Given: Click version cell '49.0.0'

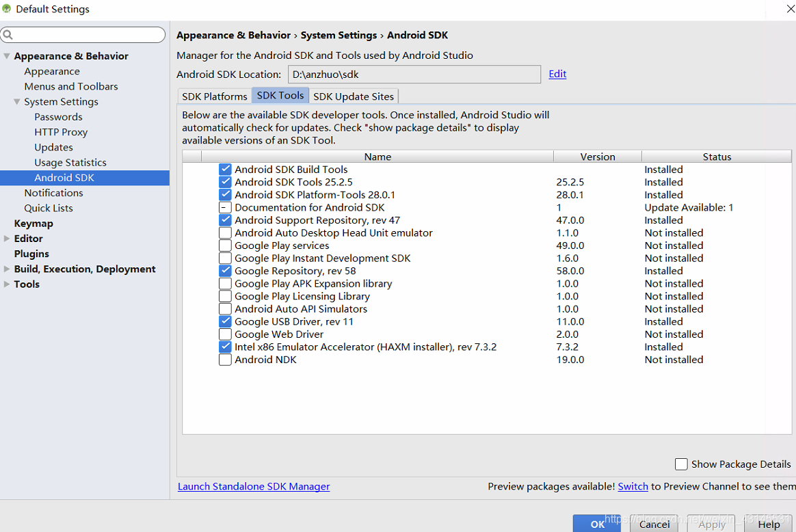Looking at the screenshot, I should point(570,245).
